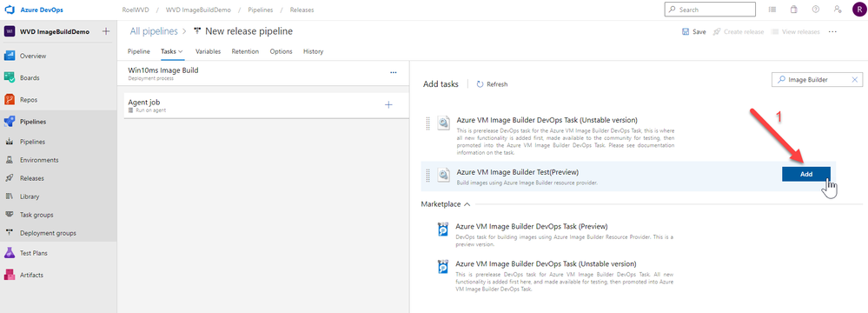Open the user settings icon
Image resolution: width=868 pixels, height=313 pixels.
click(838, 10)
